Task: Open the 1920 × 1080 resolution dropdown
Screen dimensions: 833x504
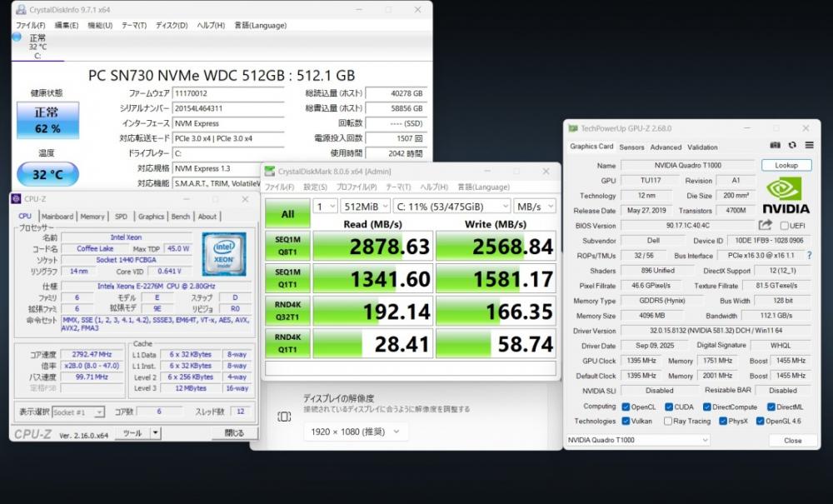Action: point(355,431)
